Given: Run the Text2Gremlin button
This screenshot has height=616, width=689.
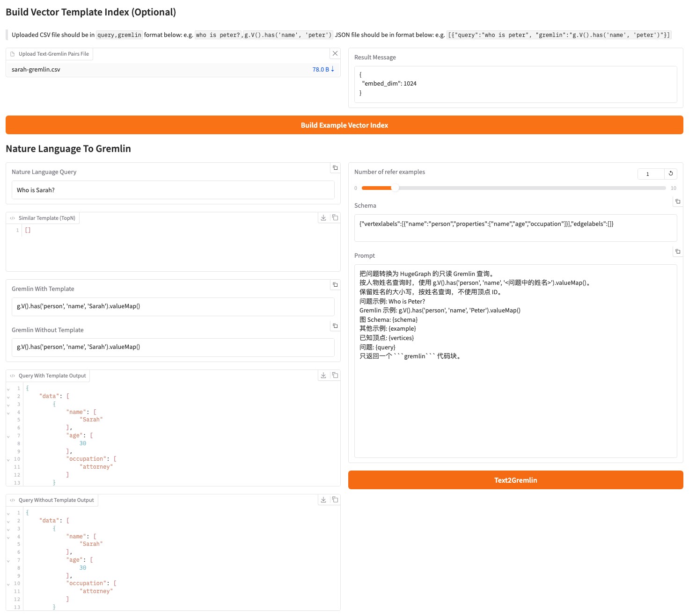Looking at the screenshot, I should click(x=516, y=480).
